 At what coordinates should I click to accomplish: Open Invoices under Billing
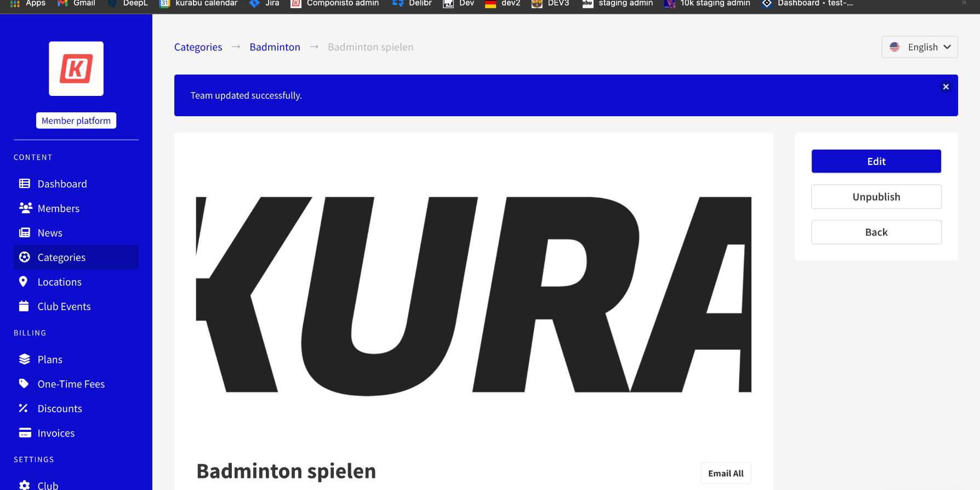[x=76, y=433]
